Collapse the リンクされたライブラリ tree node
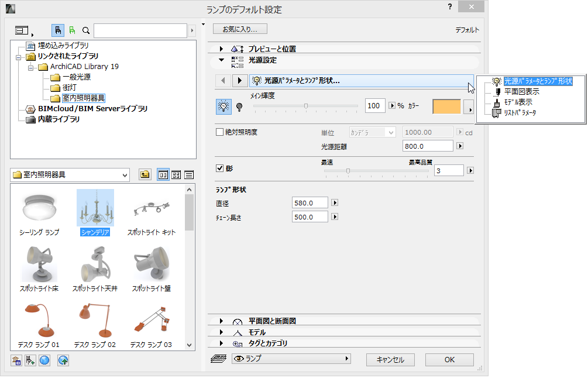The height and width of the screenshot is (378, 588). (18, 57)
